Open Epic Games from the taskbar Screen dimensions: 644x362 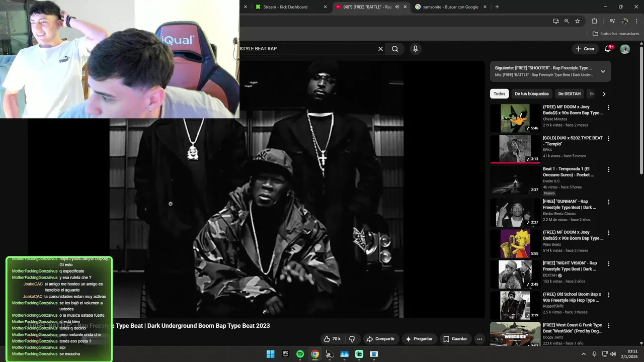pos(285,354)
